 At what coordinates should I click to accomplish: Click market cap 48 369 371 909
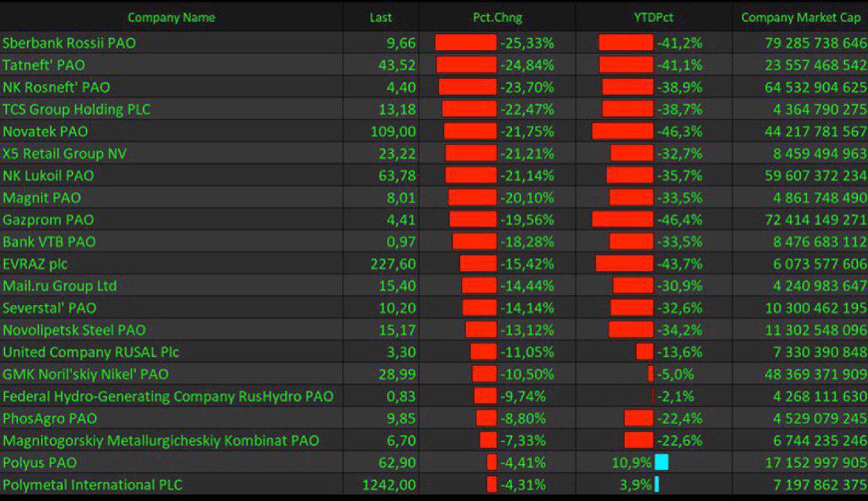coord(816,374)
